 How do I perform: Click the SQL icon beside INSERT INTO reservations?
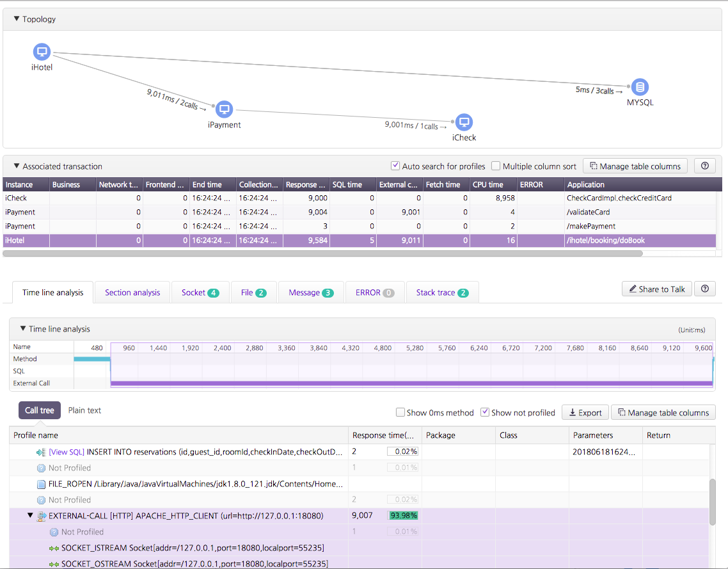tap(41, 452)
